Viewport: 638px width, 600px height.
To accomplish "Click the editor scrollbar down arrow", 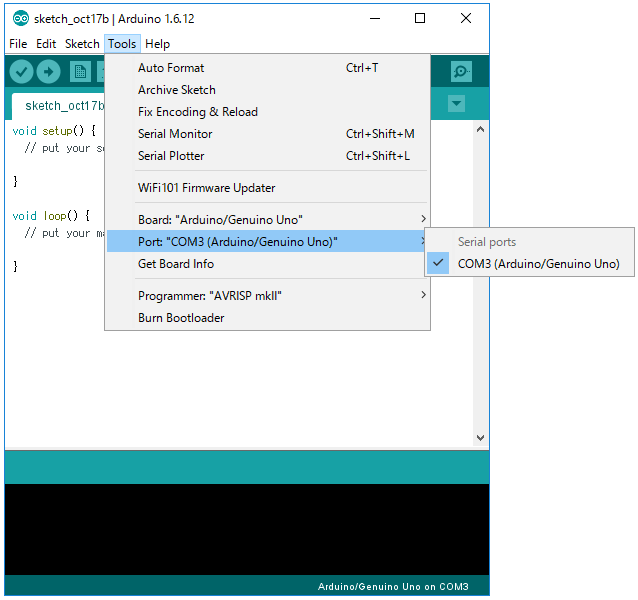I will coord(481,438).
